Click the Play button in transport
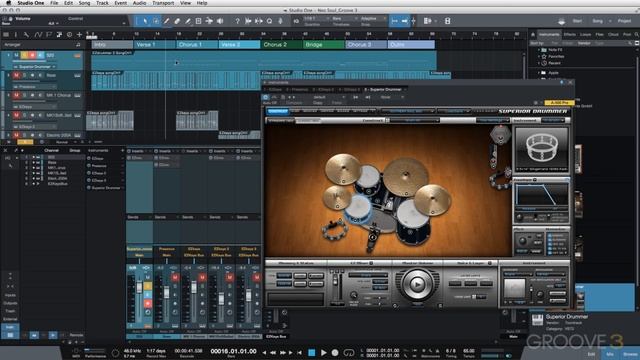Screen dimensions: 640x360 [323, 352]
